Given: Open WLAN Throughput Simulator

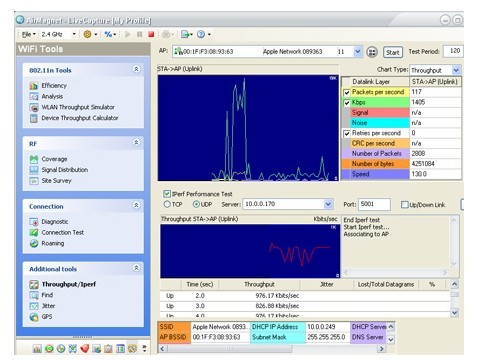Looking at the screenshot, I should (78, 107).
